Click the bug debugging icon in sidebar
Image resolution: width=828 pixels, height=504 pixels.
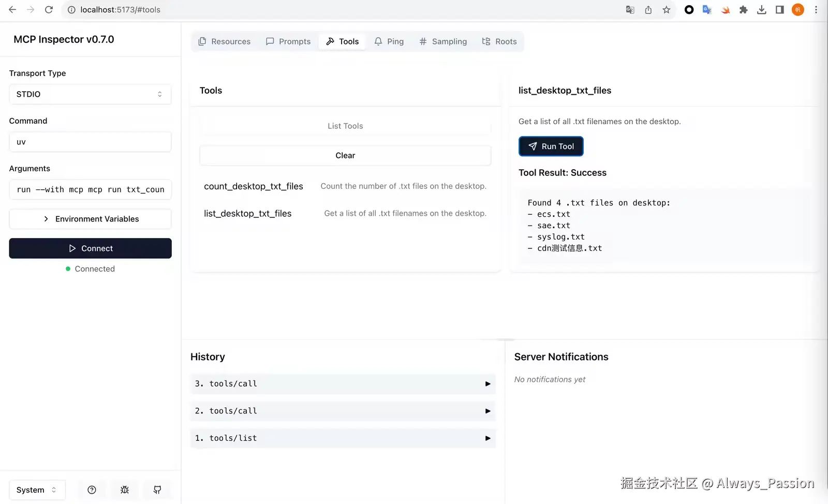[x=125, y=490]
